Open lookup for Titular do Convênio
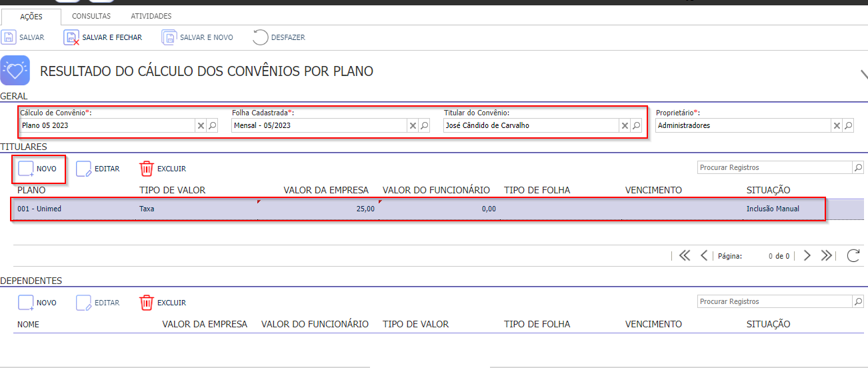Viewport: 868px width, 368px height. pos(637,125)
